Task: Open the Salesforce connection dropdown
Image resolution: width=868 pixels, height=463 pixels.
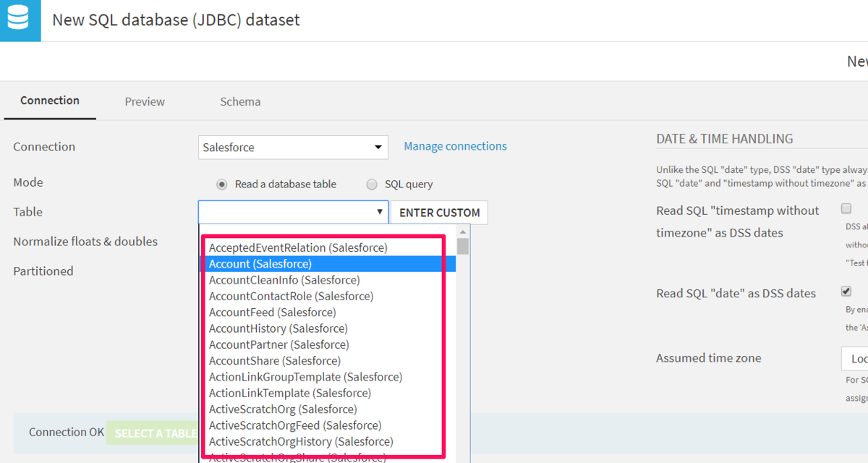Action: click(x=293, y=148)
